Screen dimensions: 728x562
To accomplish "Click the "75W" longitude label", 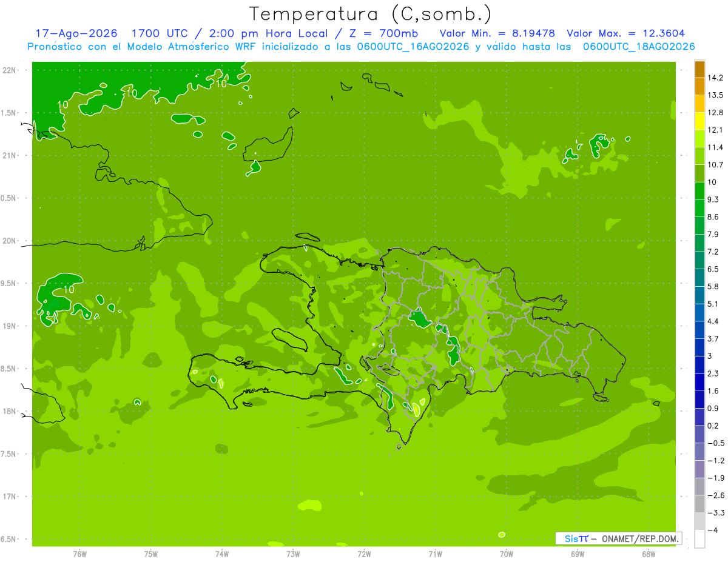I will click(x=151, y=555).
